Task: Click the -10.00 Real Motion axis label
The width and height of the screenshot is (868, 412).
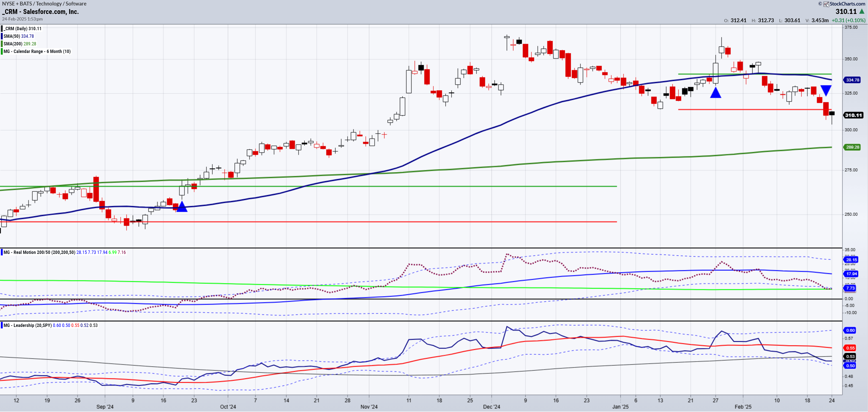Action: (x=850, y=313)
